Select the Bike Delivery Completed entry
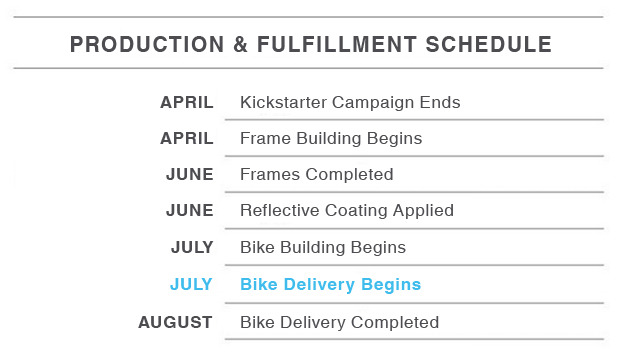620x361 pixels. click(x=340, y=322)
